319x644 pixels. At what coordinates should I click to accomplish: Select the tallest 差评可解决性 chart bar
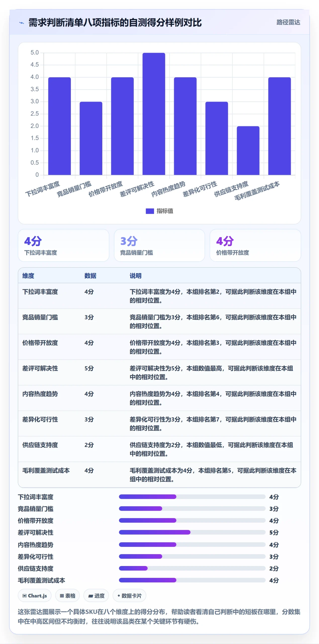pos(154,114)
